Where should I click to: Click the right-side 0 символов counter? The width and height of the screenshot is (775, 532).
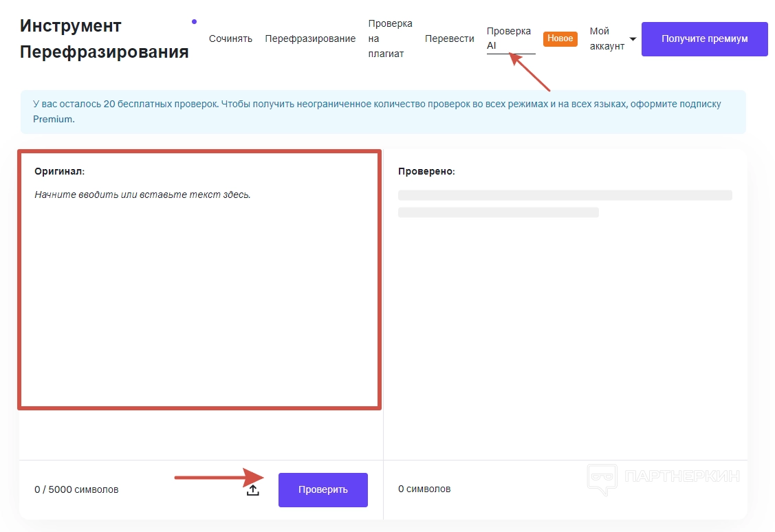[424, 489]
